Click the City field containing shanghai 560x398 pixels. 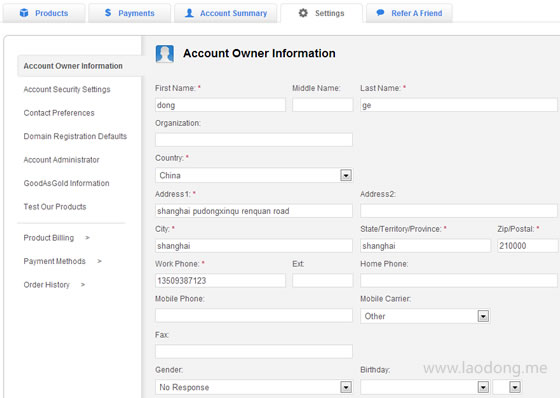click(254, 246)
